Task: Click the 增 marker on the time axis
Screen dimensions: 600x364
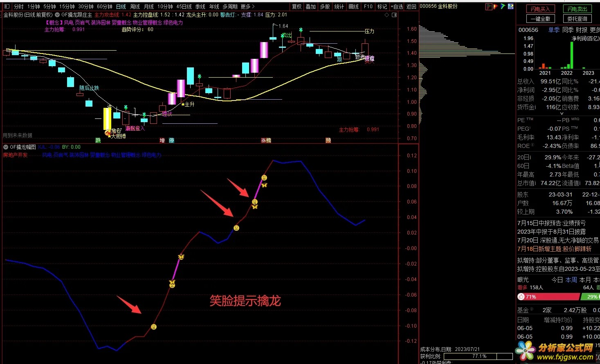Action: pos(162,141)
